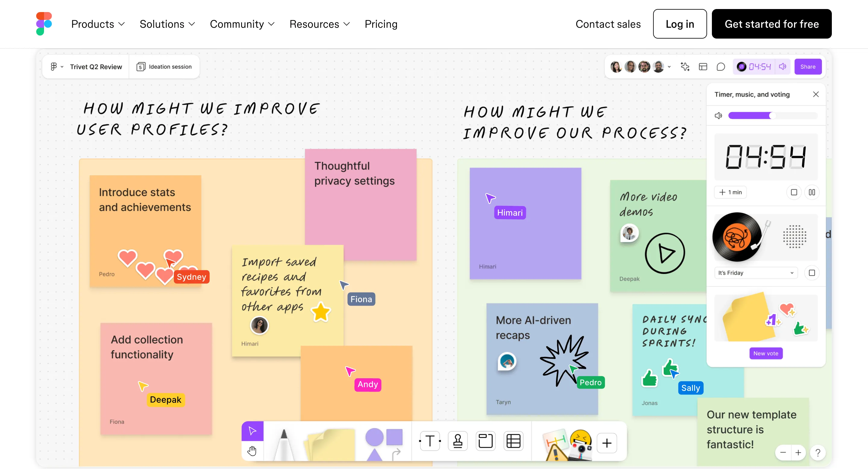
Task: Expand the Products menu
Action: click(98, 24)
